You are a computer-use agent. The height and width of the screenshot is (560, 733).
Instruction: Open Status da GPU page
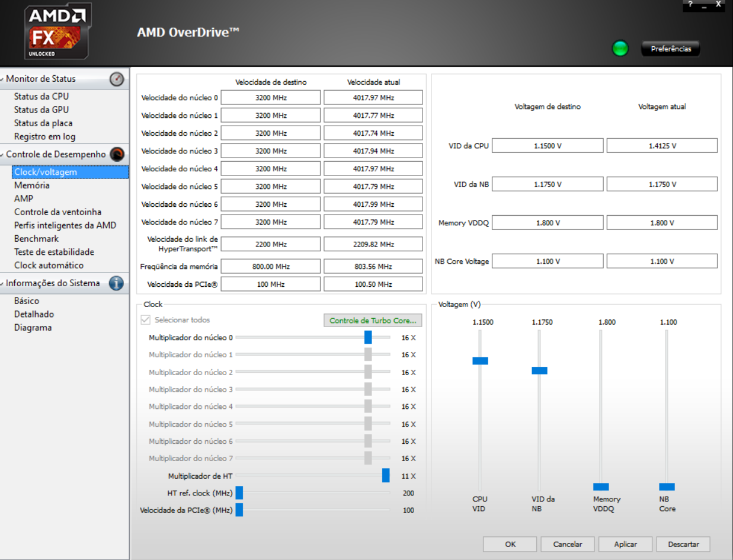pyautogui.click(x=41, y=110)
